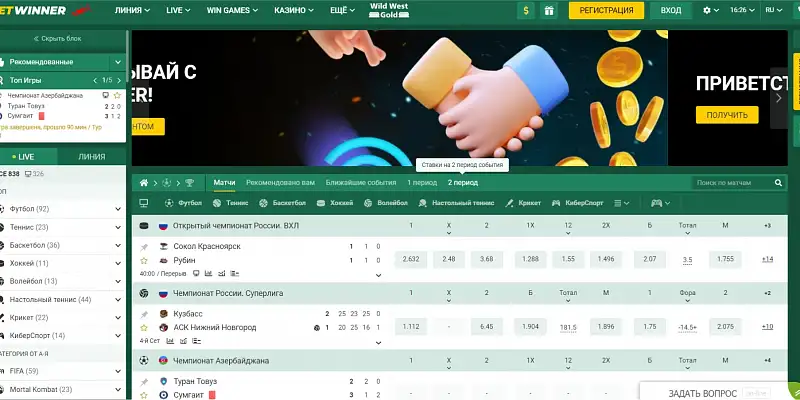Go to next Топ Игры slide
The width and height of the screenshot is (800, 400).
[119, 80]
